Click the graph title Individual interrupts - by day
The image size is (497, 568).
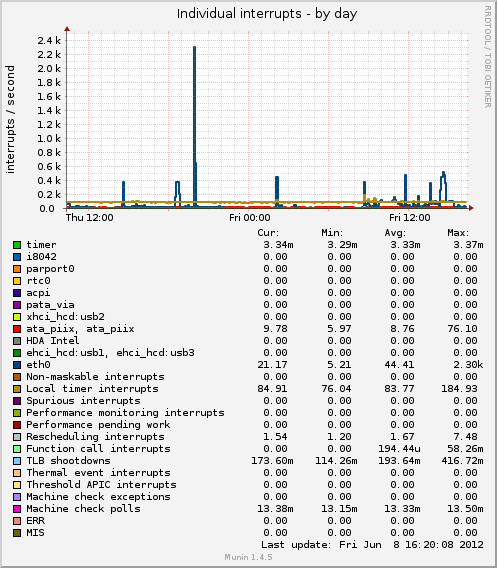pos(267,14)
